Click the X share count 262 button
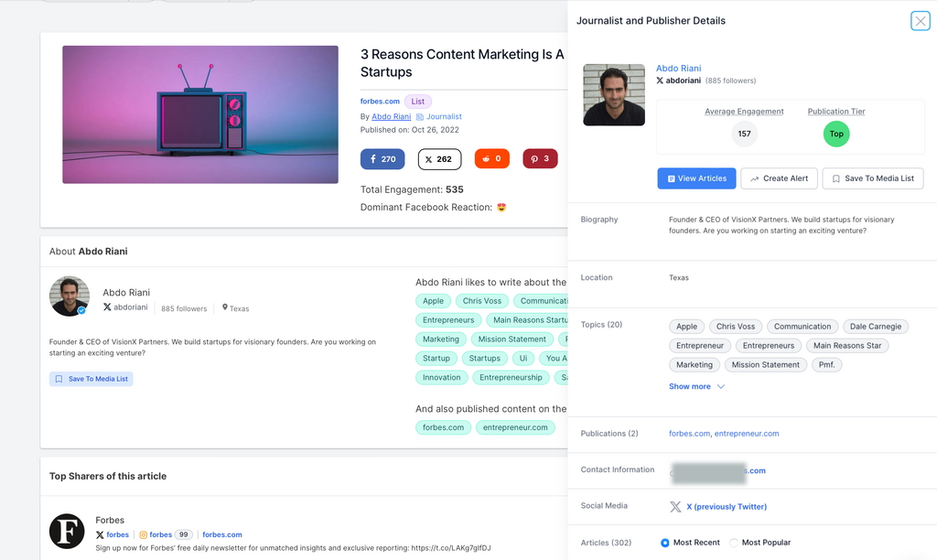Image resolution: width=937 pixels, height=560 pixels. tap(439, 159)
